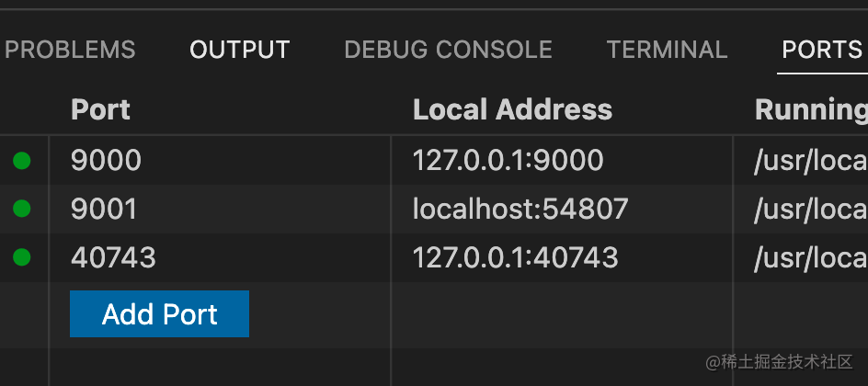Image resolution: width=868 pixels, height=386 pixels.
Task: Select the PORTS tab
Action: pos(823,50)
